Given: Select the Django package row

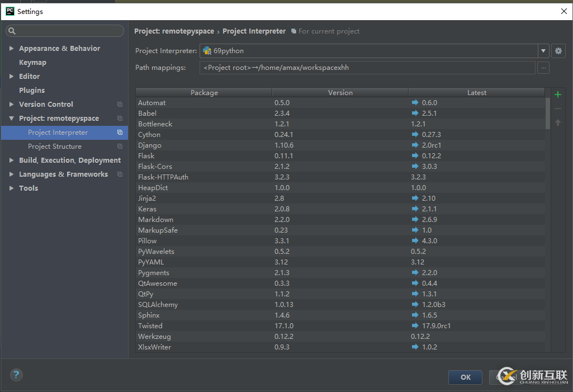Looking at the screenshot, I should (x=150, y=145).
